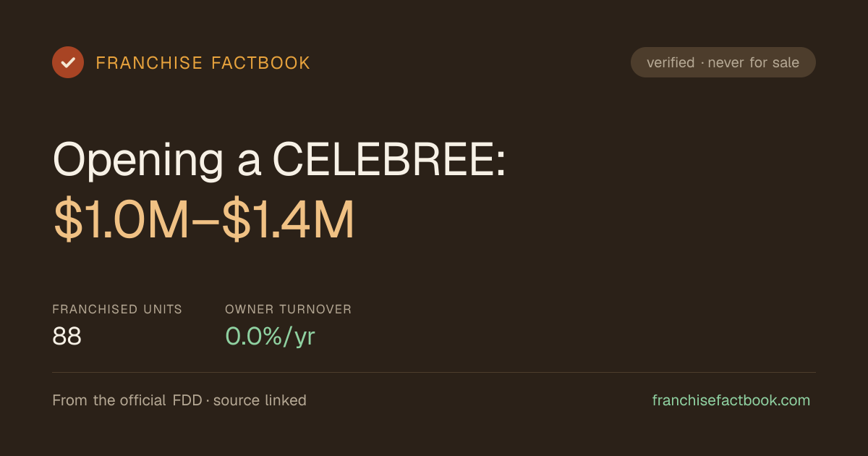Screen dimensions: 868x456
Task: Click the never for sale text
Action: [754, 63]
